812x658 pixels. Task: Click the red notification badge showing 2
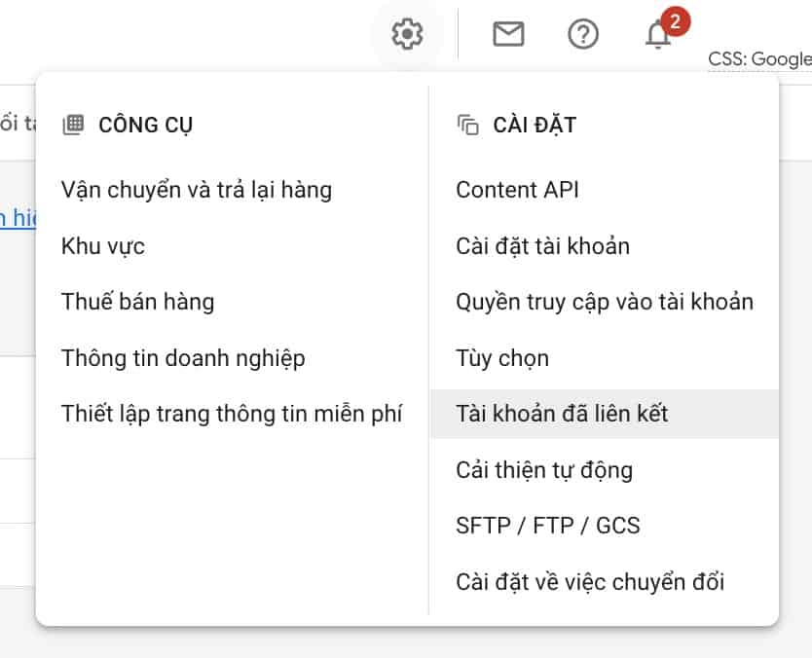(675, 20)
